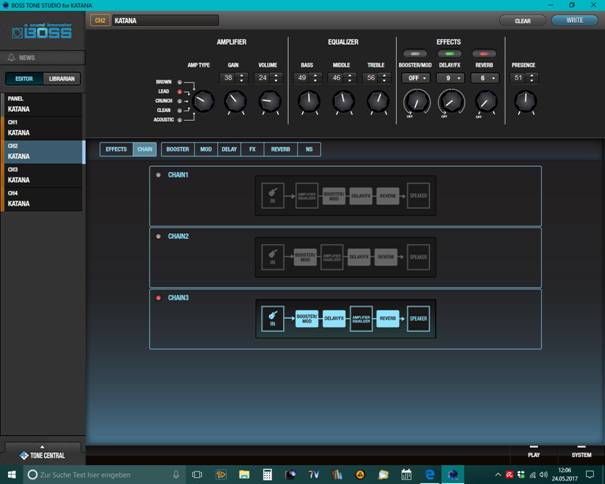Click the CLEAR button

pos(522,21)
